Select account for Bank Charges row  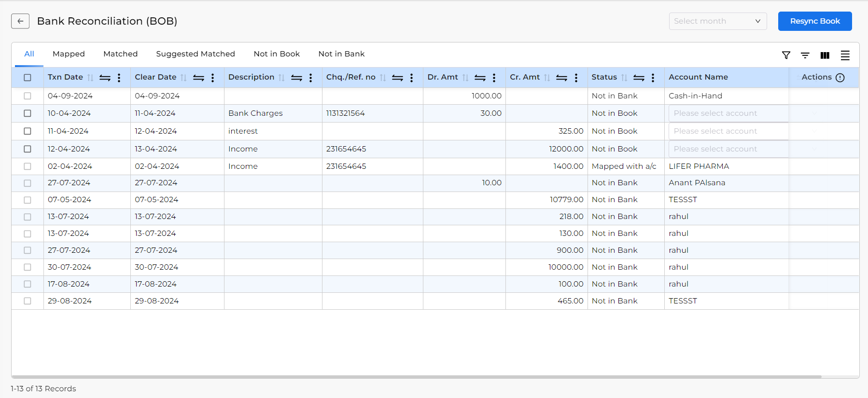tap(728, 113)
